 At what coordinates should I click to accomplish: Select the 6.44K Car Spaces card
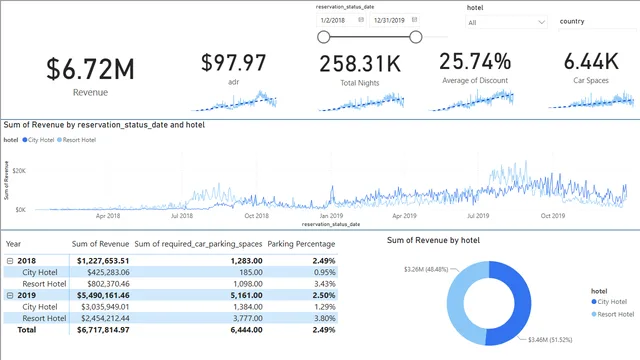(591, 67)
